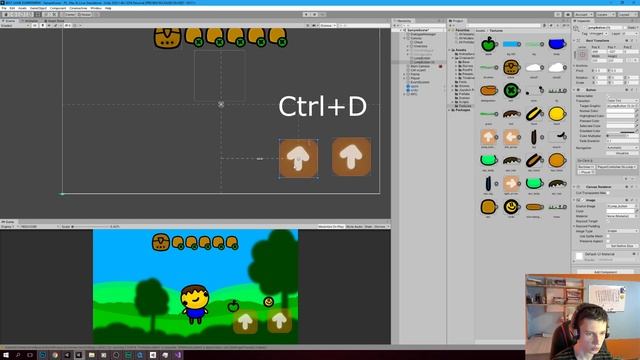Select the treasure chest texture asset

(x=511, y=67)
